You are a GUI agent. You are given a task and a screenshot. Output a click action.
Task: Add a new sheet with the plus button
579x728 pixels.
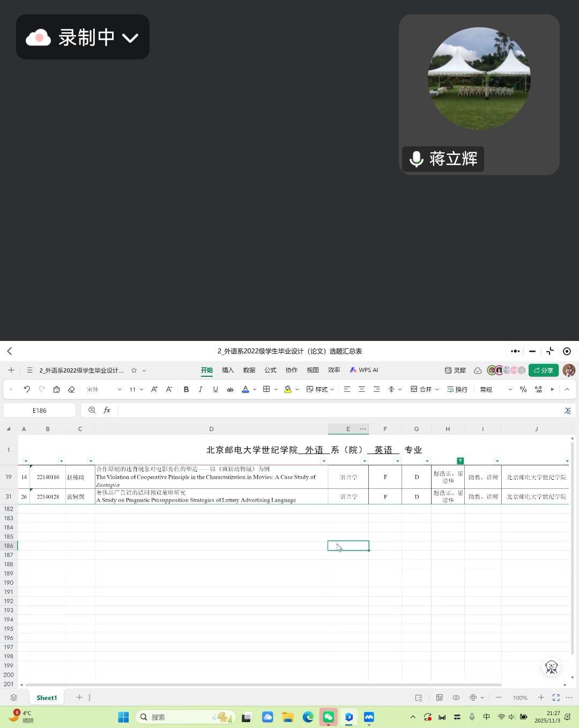point(79,697)
